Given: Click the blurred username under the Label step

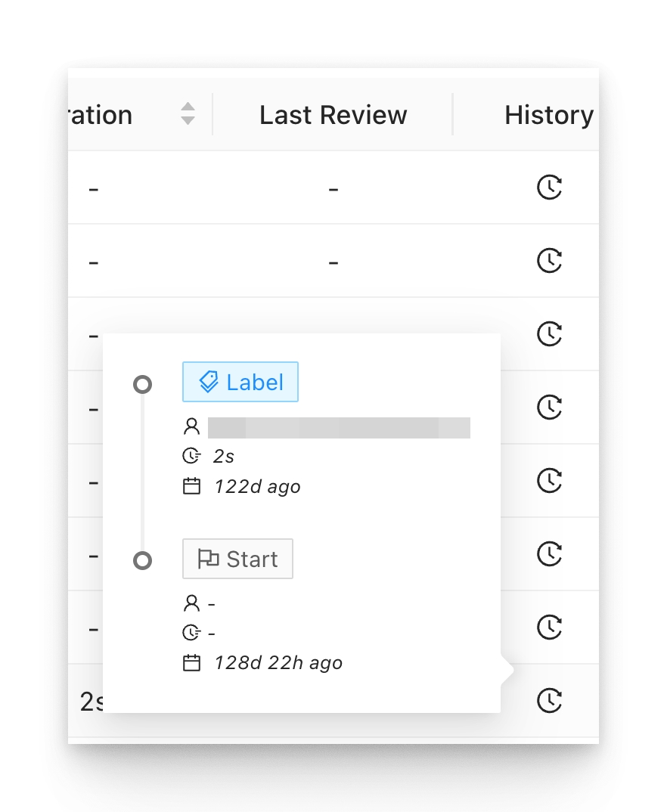Looking at the screenshot, I should [339, 427].
